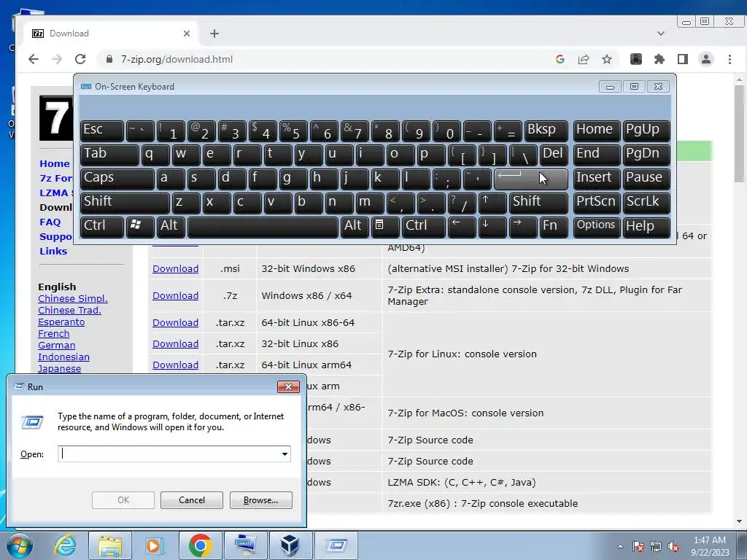Click the Google icon in address bar

560,59
